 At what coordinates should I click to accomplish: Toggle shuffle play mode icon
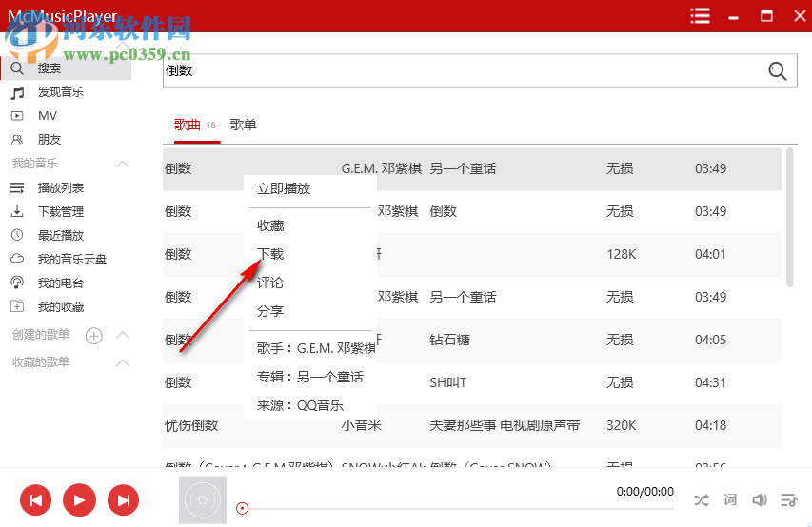pos(702,500)
